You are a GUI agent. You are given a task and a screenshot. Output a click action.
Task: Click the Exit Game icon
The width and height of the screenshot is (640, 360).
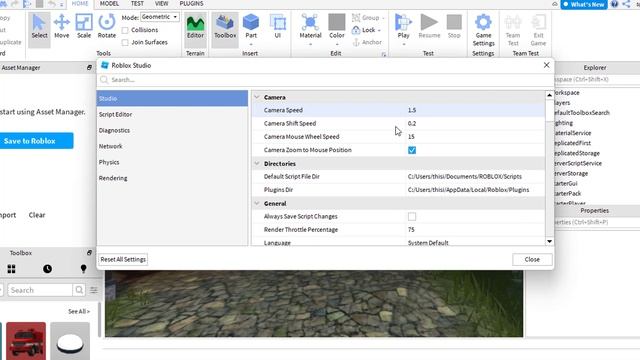[x=538, y=23]
